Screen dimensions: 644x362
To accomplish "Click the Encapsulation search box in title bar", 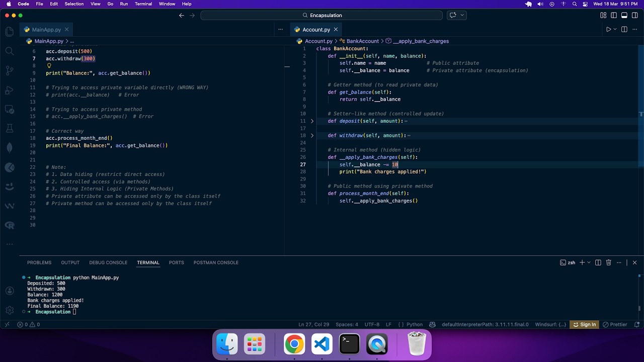I will 322,16.
